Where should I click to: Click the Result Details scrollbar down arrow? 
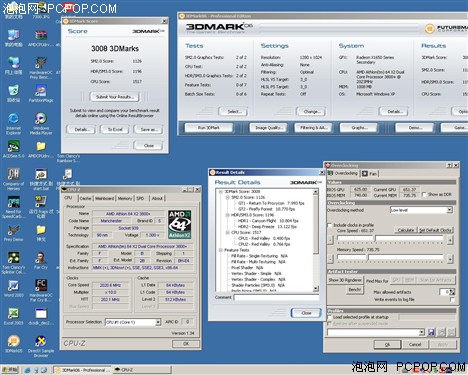pos(316,289)
